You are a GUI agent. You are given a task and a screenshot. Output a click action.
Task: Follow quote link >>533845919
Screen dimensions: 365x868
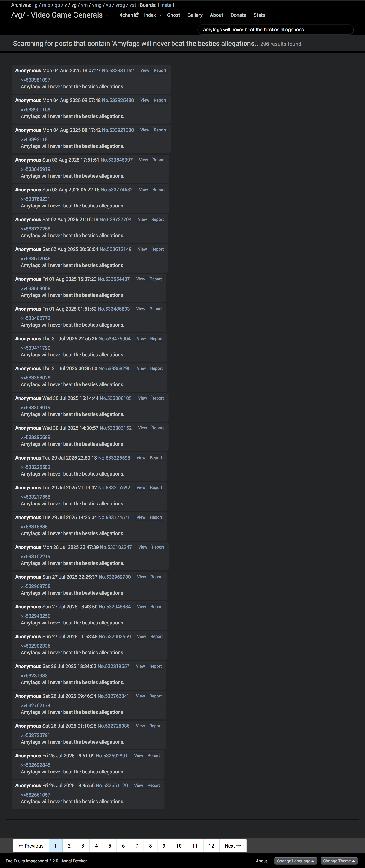pos(35,169)
